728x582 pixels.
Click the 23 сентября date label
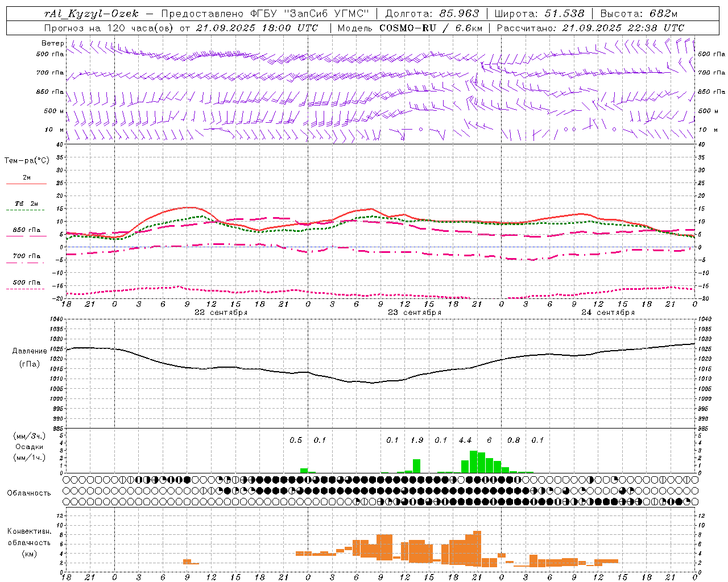tap(415, 313)
